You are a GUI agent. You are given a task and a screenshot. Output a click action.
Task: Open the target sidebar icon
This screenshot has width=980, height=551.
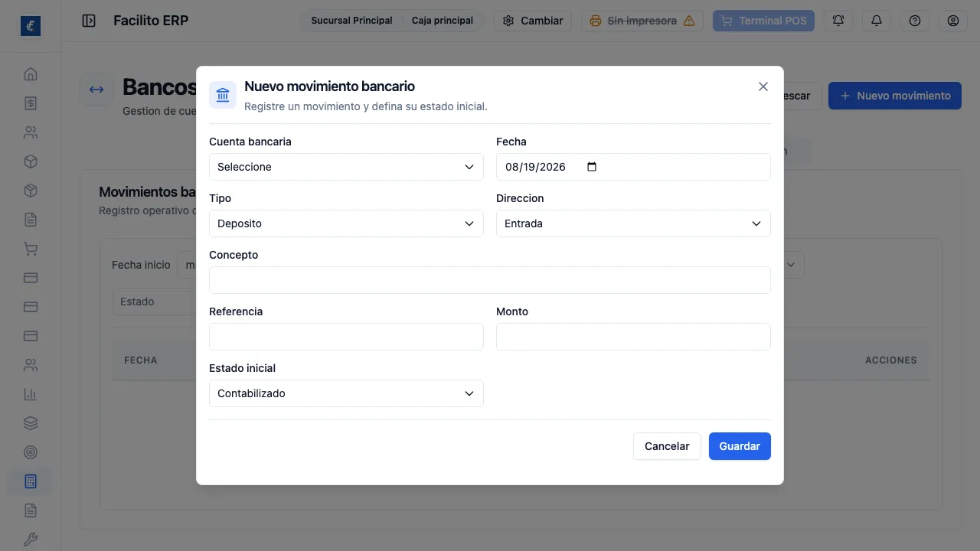tap(31, 452)
